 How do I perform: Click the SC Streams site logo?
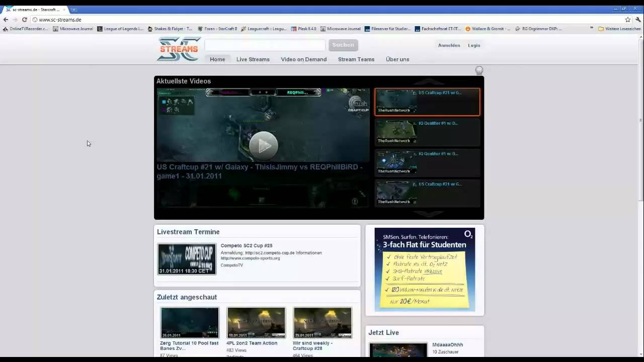coord(179,49)
